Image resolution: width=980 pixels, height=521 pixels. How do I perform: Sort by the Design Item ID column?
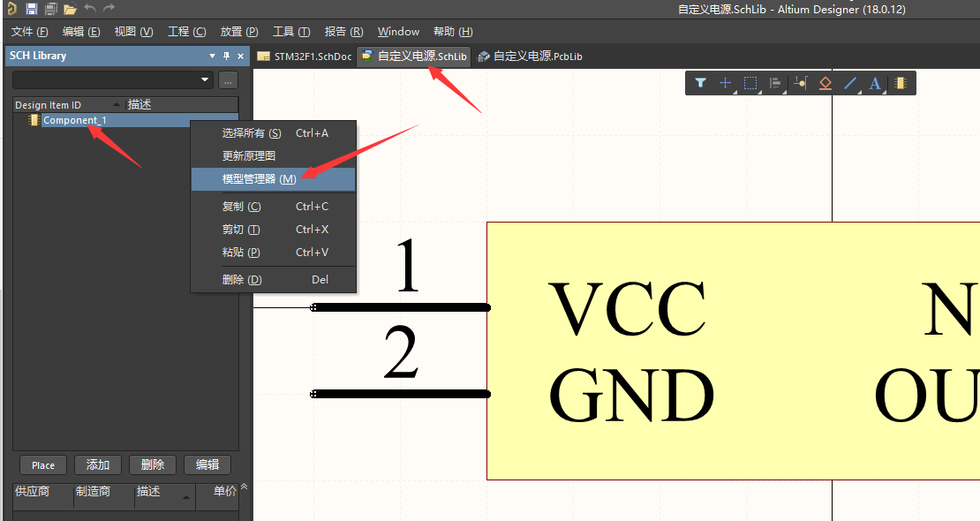tap(67, 104)
